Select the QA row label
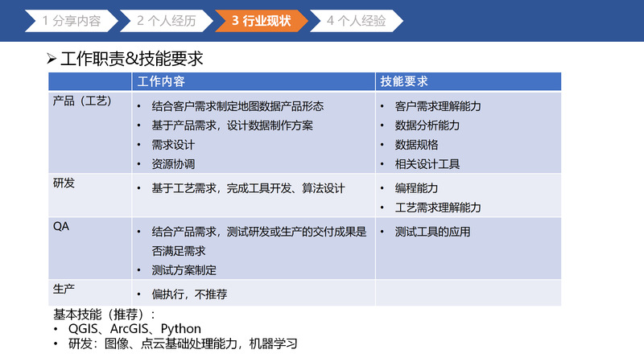This screenshot has width=644, height=362. click(61, 227)
